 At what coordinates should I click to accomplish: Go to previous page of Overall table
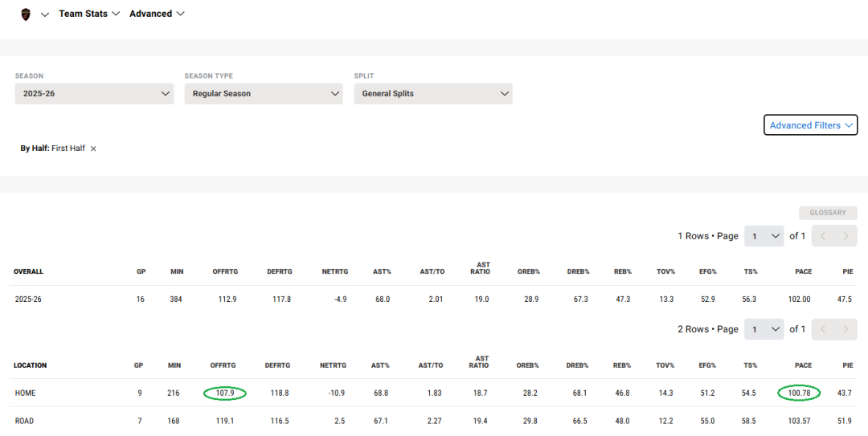[x=823, y=236]
